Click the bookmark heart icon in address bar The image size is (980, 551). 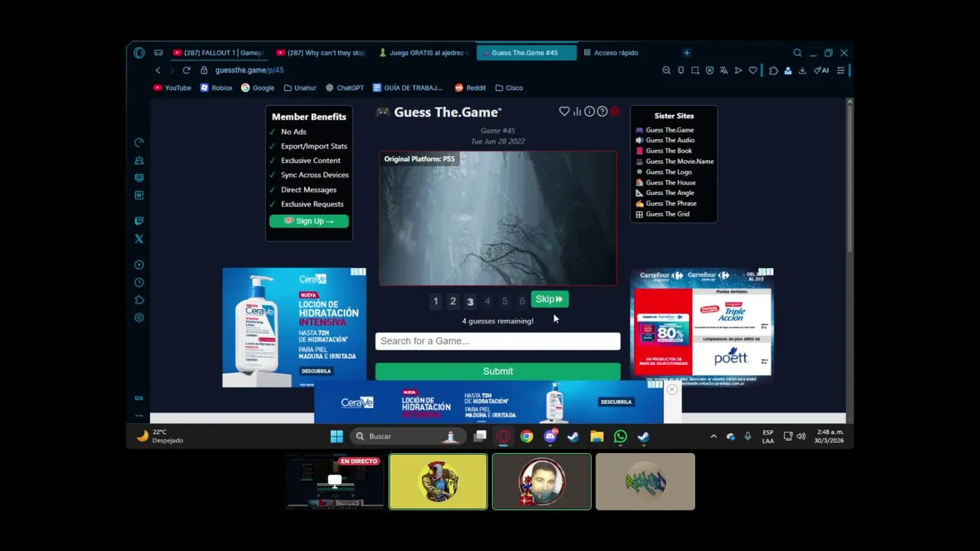point(753,70)
